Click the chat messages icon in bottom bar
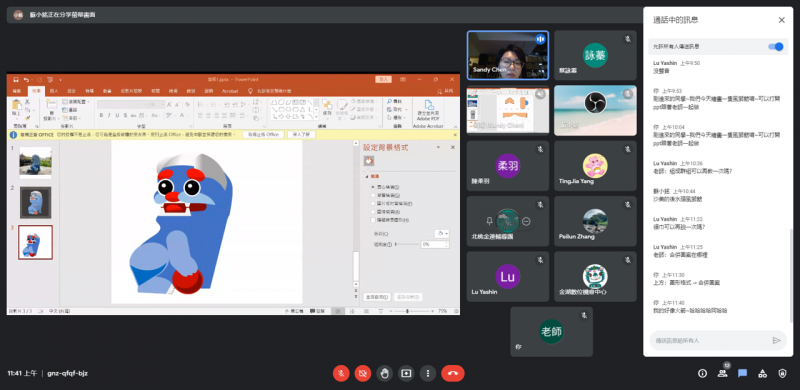Screen dimensions: 800x390 pos(742,373)
